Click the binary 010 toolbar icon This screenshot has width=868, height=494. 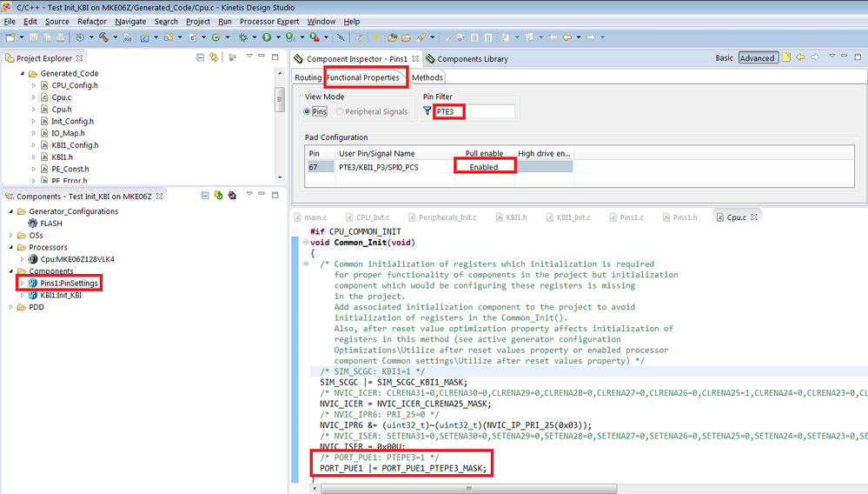(x=128, y=37)
